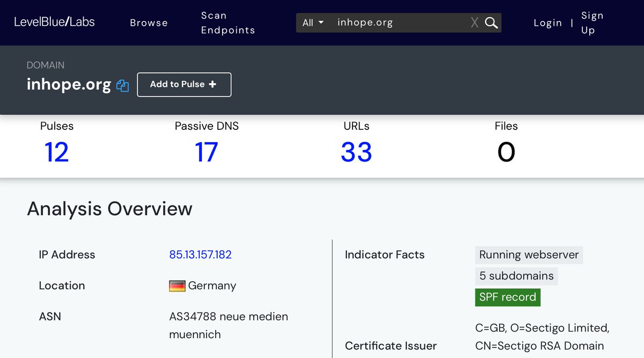The width and height of the screenshot is (644, 358).
Task: Select the 5 subdomains tag
Action: point(516,276)
